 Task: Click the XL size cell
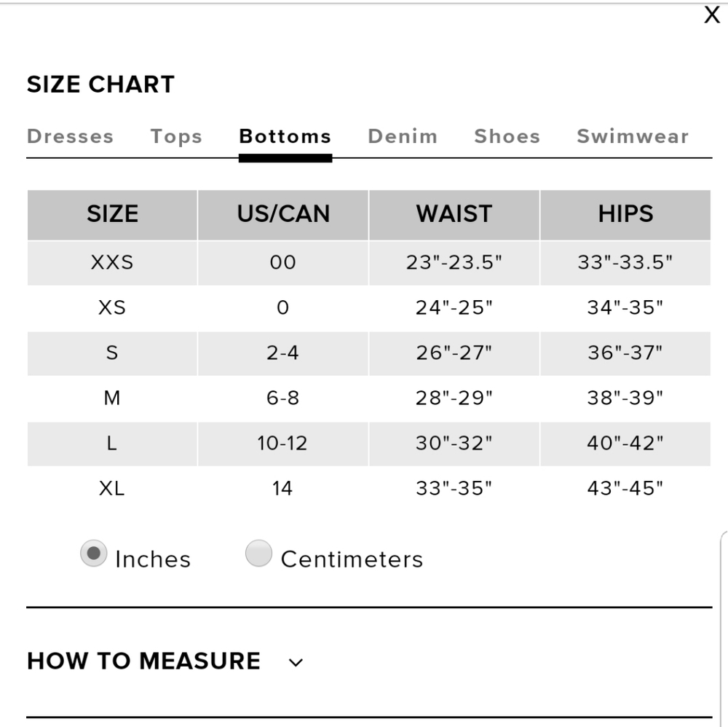112,488
